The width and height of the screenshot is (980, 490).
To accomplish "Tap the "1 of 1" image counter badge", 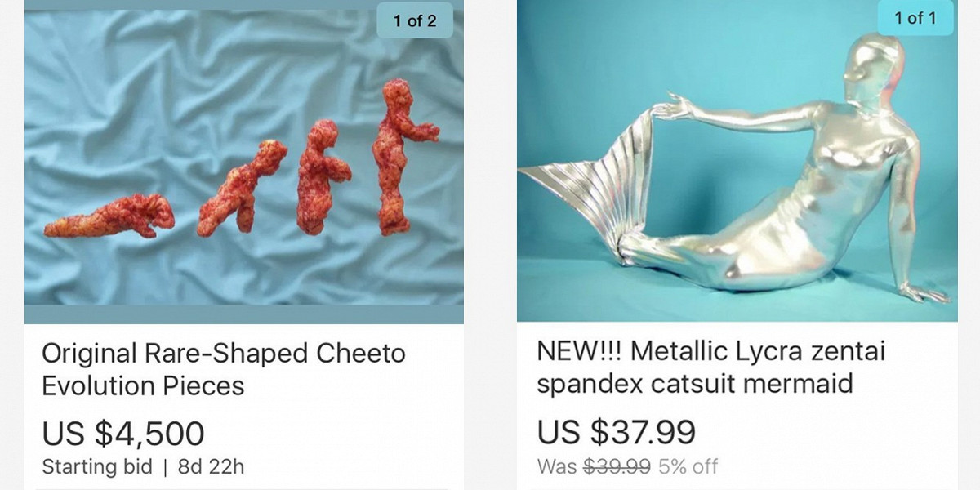I will coord(915,18).
